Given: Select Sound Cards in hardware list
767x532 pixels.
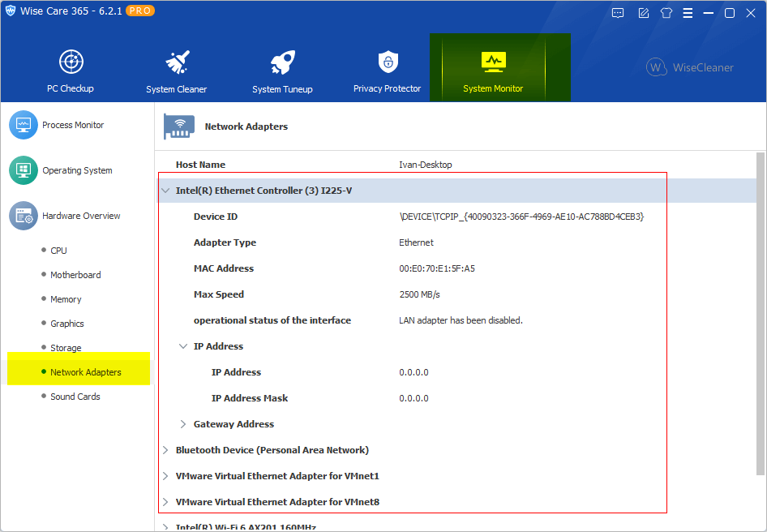Looking at the screenshot, I should (75, 397).
